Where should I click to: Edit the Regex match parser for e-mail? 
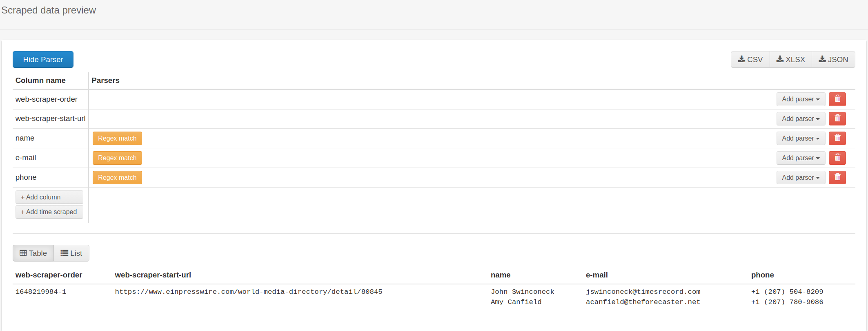click(x=117, y=158)
